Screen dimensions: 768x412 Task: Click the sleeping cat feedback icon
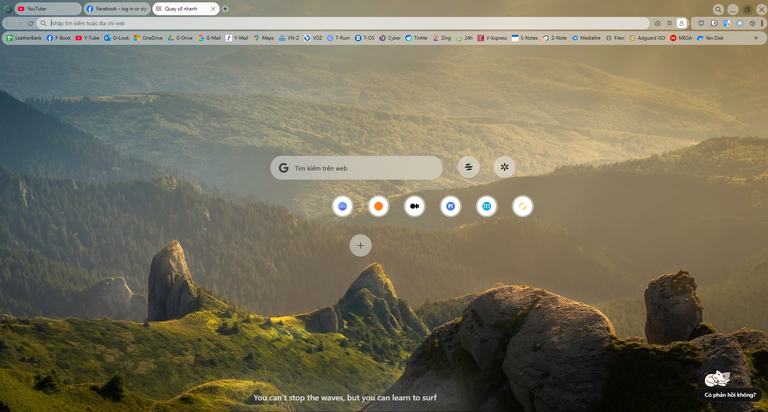tap(717, 379)
